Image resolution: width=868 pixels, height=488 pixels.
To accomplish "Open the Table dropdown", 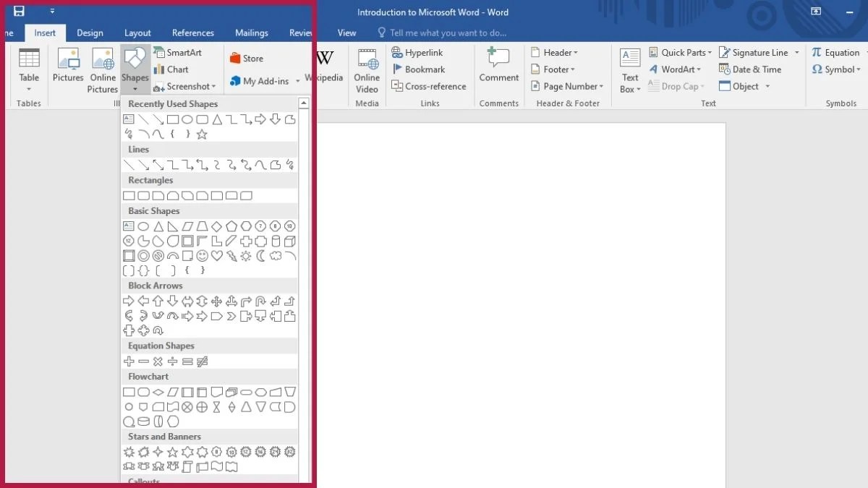I will click(x=29, y=69).
